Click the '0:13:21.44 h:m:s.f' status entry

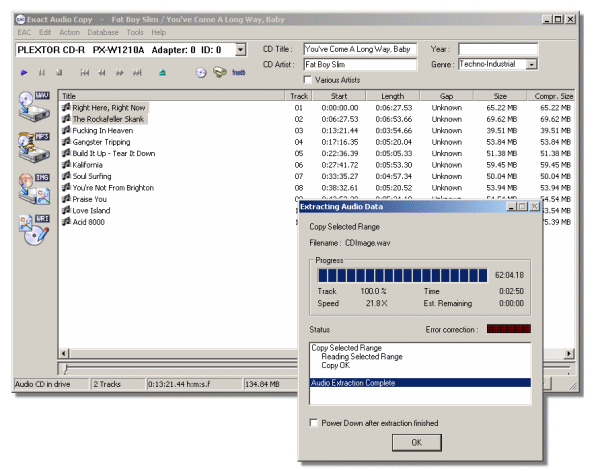pos(194,384)
